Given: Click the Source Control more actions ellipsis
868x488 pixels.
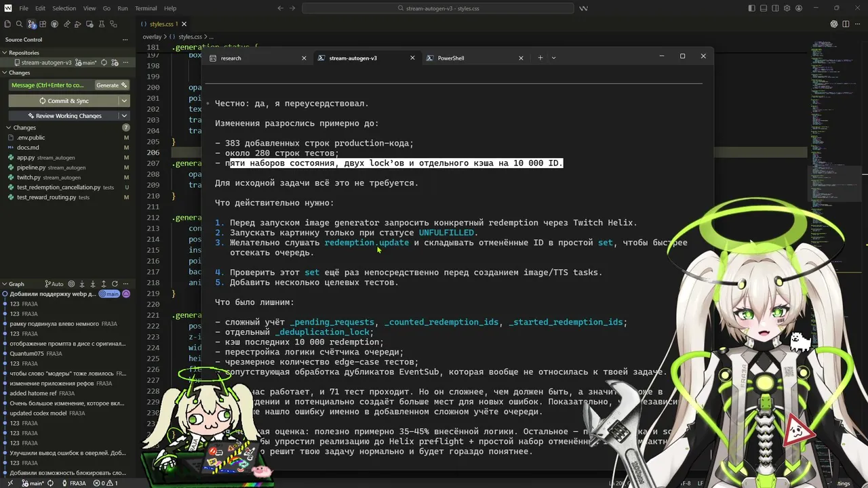Looking at the screenshot, I should 125,39.
